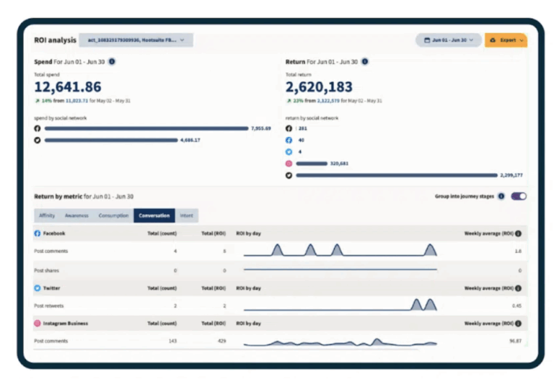
Task: Click Weekly average info icon in Instagram Business section
Action: click(x=519, y=324)
